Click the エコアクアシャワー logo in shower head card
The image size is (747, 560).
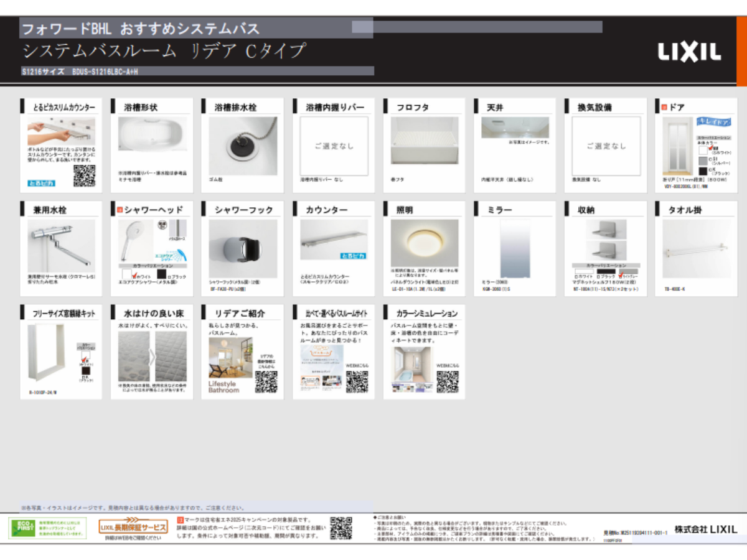coord(171,256)
